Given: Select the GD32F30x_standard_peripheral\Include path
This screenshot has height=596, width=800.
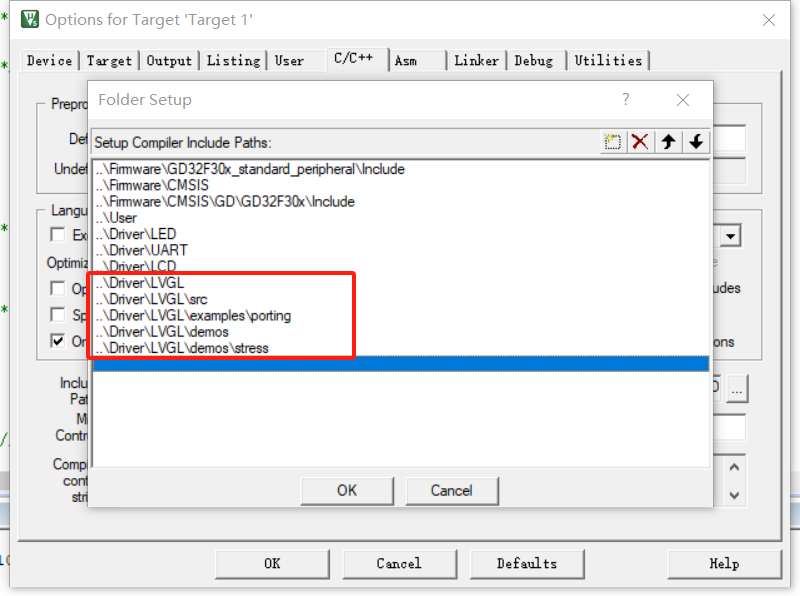Looking at the screenshot, I should tap(401, 169).
